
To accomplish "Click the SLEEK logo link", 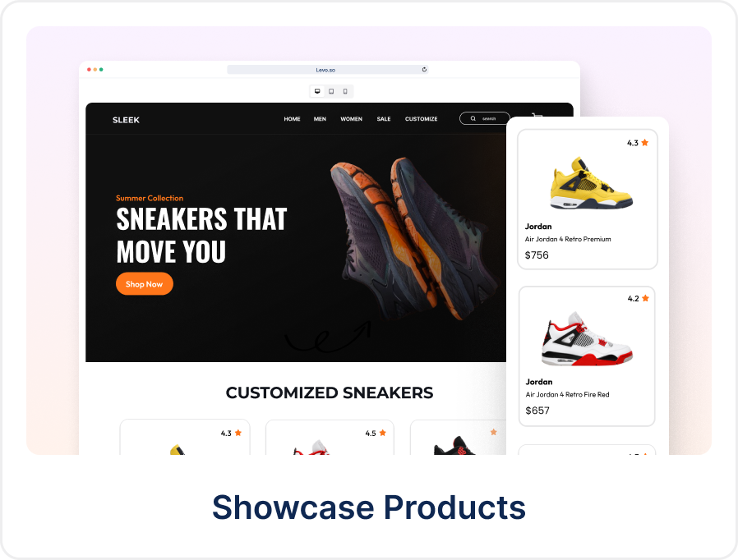I will point(126,120).
